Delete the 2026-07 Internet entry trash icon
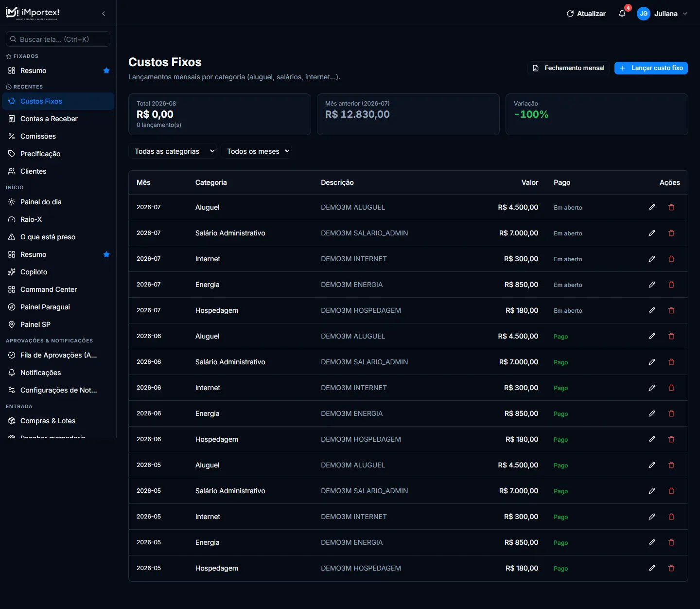 [x=671, y=259]
